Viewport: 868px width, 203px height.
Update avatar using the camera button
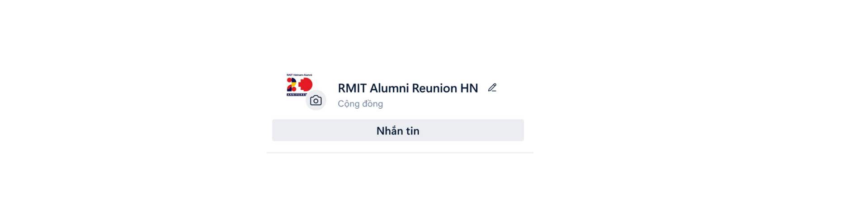click(x=316, y=100)
